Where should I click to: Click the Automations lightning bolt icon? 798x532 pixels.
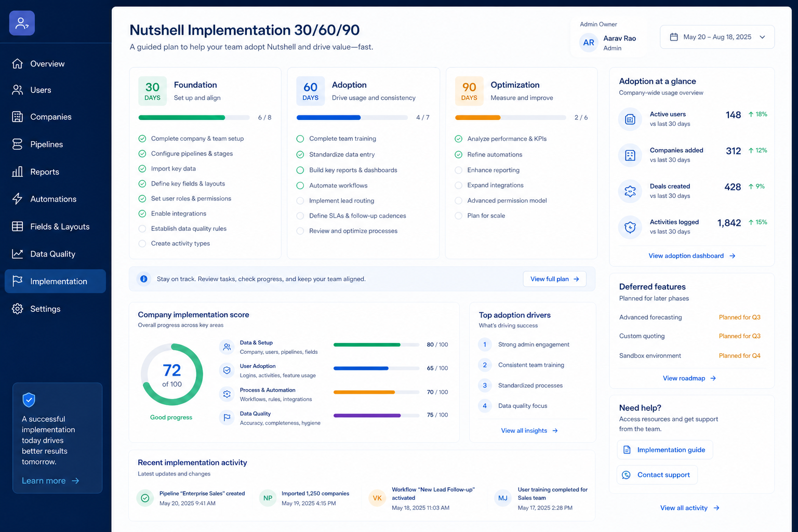(x=17, y=199)
